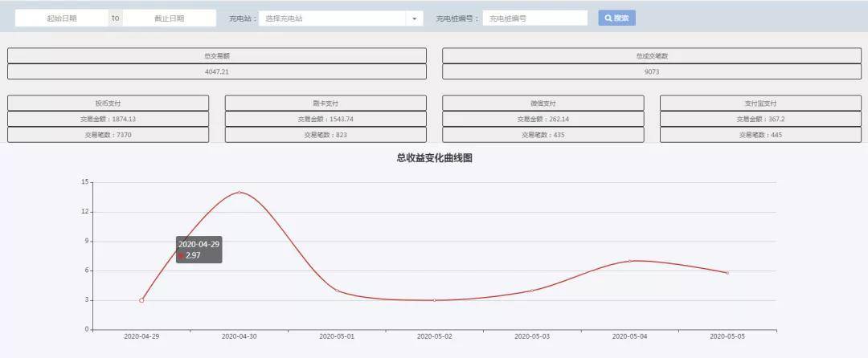Click the 总交易额 value 4047.21 box
The image size is (868, 358).
click(x=217, y=71)
